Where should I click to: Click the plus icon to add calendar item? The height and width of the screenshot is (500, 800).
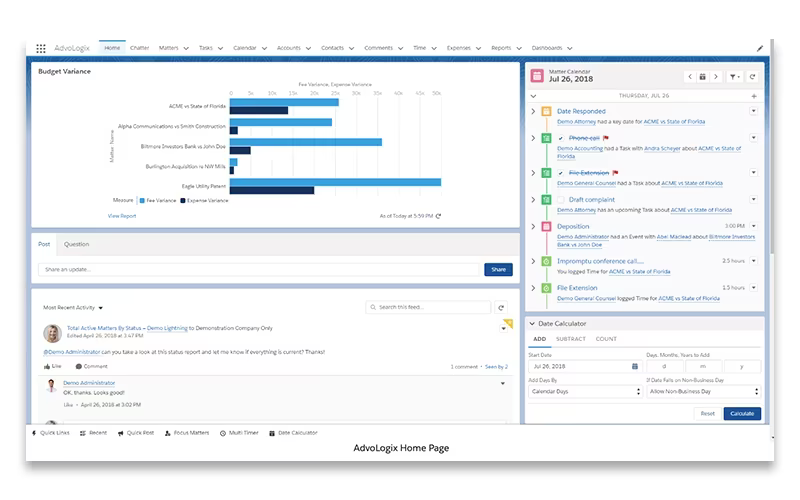point(754,96)
